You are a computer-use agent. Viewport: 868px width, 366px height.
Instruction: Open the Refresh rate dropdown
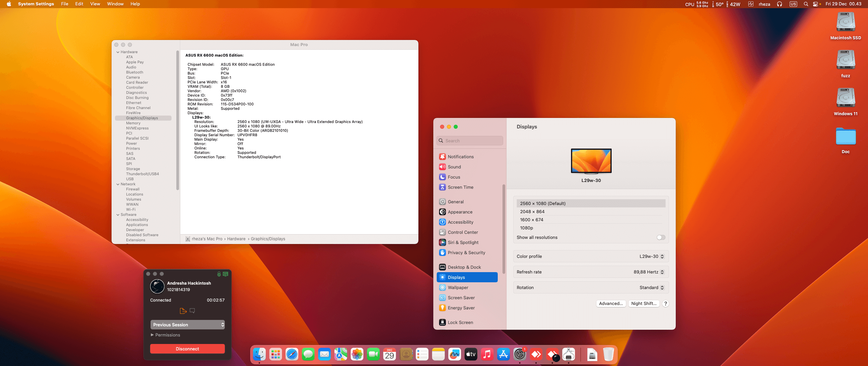648,272
